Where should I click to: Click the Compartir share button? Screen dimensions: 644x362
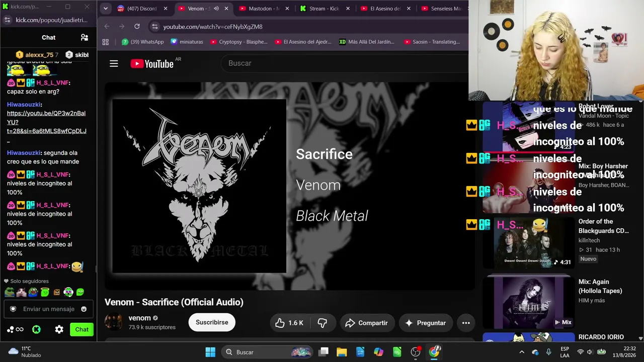tap(366, 323)
